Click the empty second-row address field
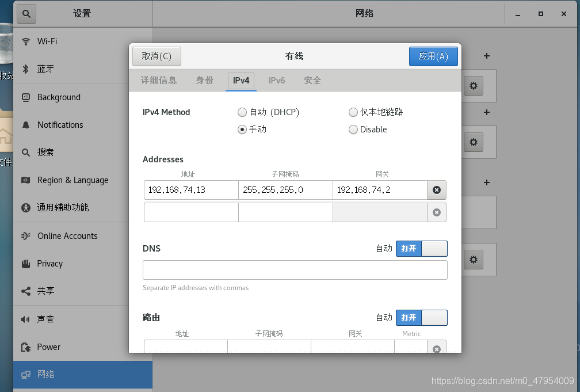Image resolution: width=580 pixels, height=392 pixels. [191, 212]
